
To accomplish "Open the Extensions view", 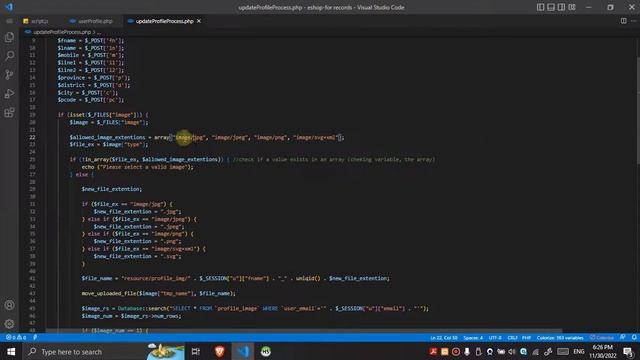I will click(x=9, y=112).
